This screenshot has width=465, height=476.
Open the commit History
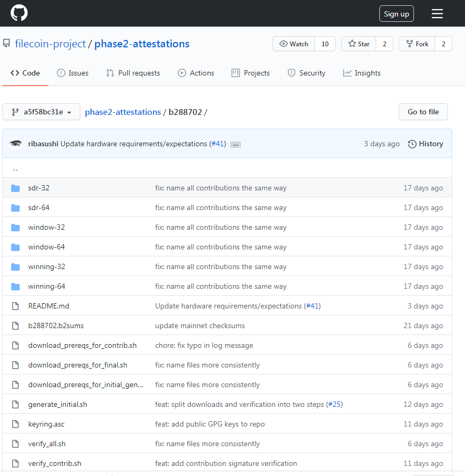pos(426,144)
